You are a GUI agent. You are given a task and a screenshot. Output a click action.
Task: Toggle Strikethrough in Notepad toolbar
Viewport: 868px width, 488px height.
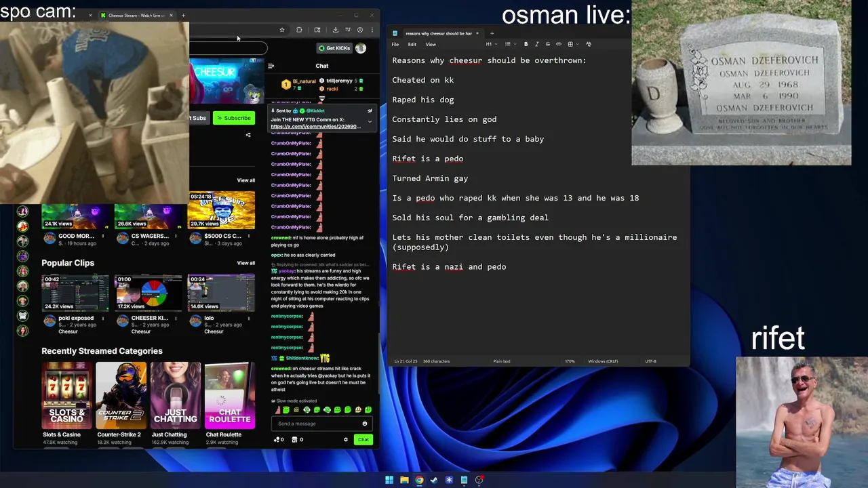point(548,44)
